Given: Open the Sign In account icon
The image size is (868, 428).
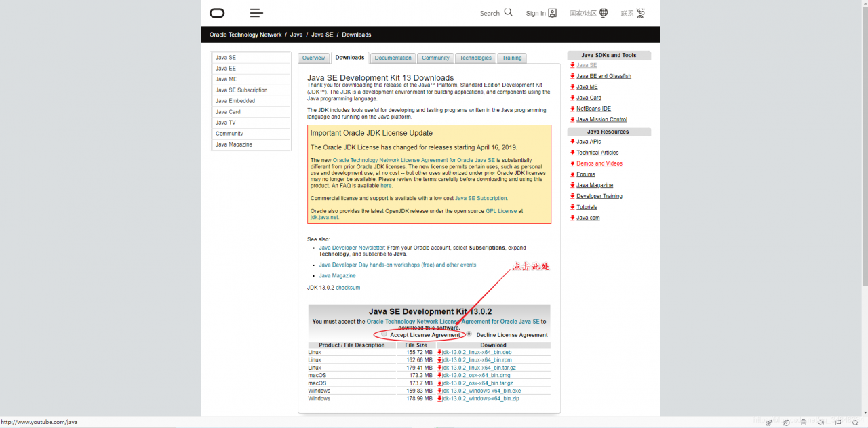Looking at the screenshot, I should coord(552,13).
